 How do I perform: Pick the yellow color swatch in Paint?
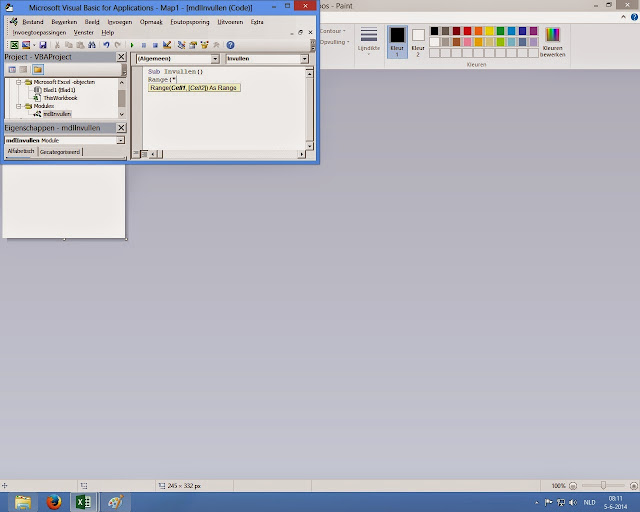[x=489, y=31]
